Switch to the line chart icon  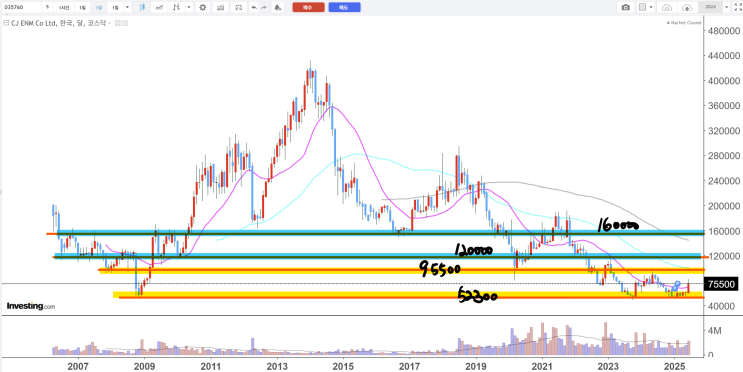[x=160, y=7]
